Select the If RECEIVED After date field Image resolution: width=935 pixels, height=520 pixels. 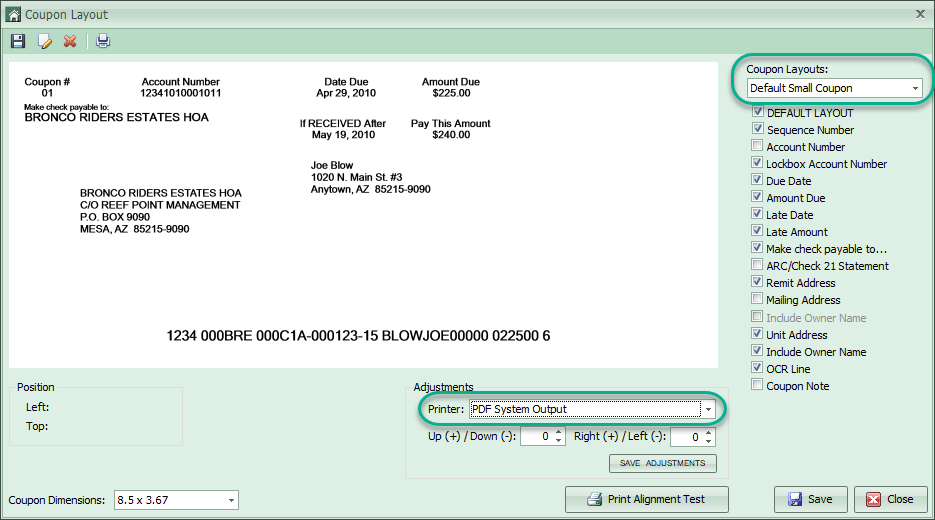[343, 129]
